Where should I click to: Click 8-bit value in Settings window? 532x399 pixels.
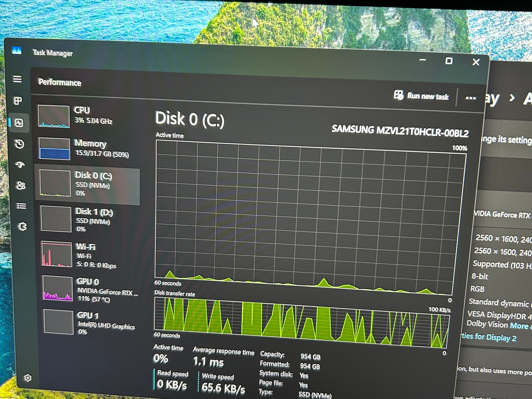[x=480, y=276]
